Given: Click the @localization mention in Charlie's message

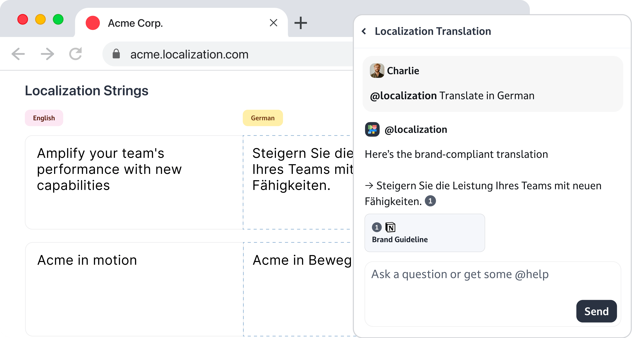Looking at the screenshot, I should [x=403, y=96].
